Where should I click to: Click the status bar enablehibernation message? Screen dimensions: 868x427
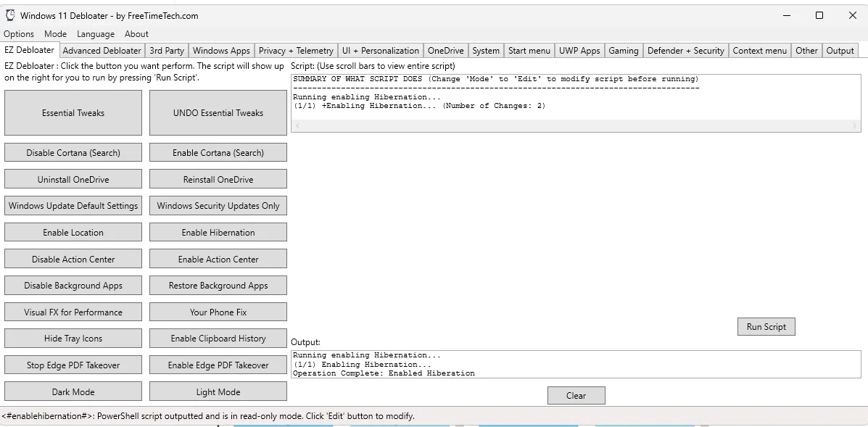207,416
